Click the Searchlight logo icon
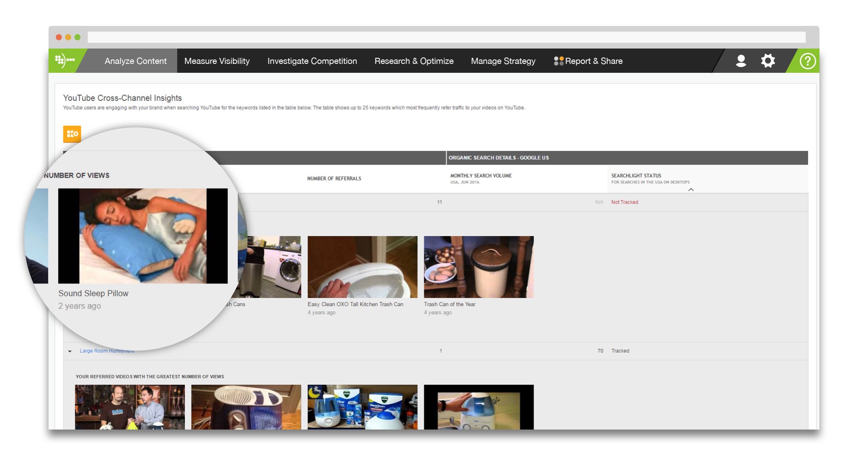 [x=65, y=61]
